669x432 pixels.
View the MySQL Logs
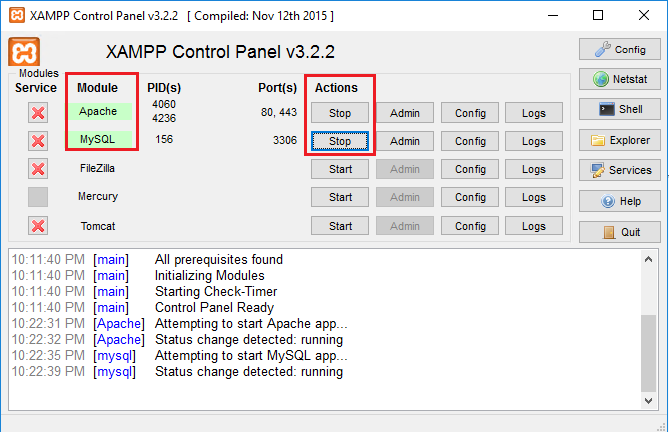[534, 141]
